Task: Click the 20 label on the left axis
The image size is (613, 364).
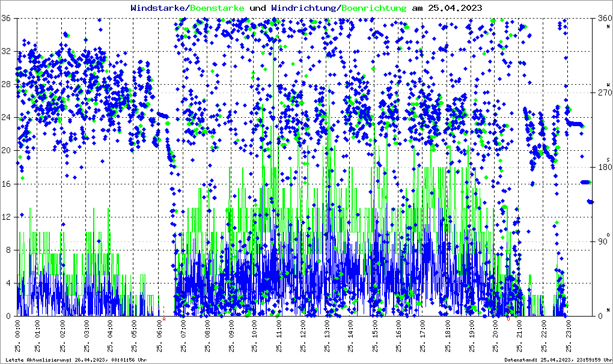Action: (x=7, y=150)
